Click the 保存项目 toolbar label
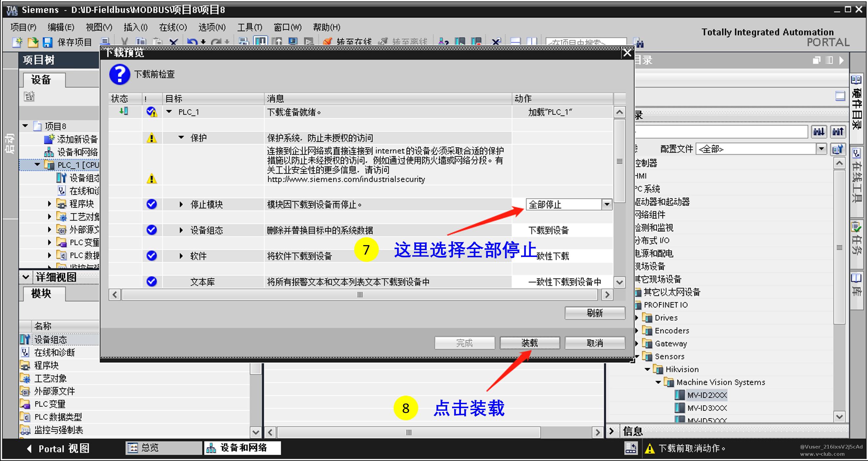 (75, 42)
